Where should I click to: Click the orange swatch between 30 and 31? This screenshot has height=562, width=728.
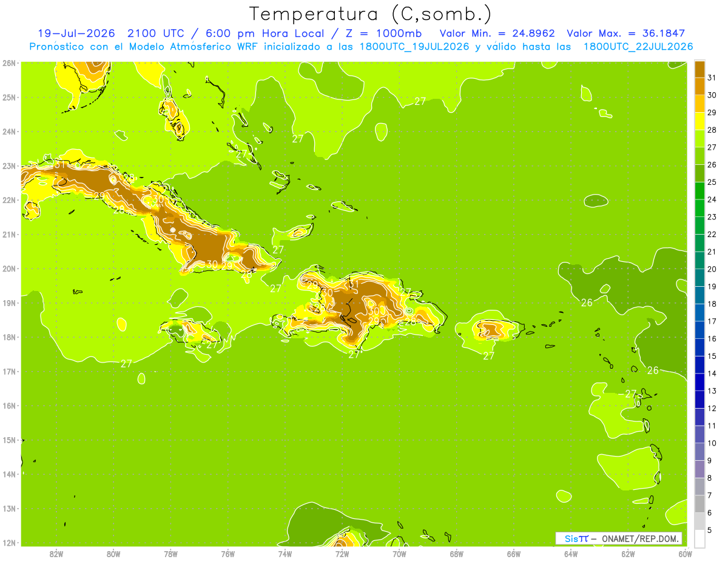pyautogui.click(x=699, y=87)
